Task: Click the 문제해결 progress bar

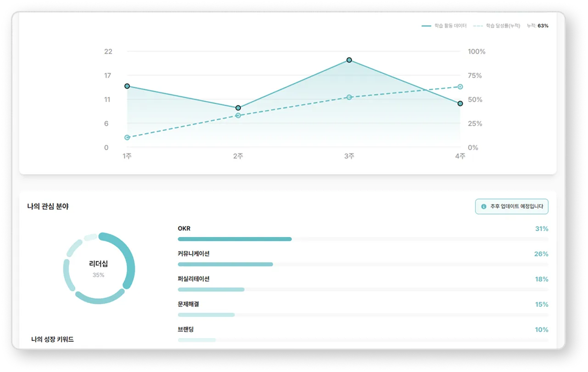Action: coord(206,315)
